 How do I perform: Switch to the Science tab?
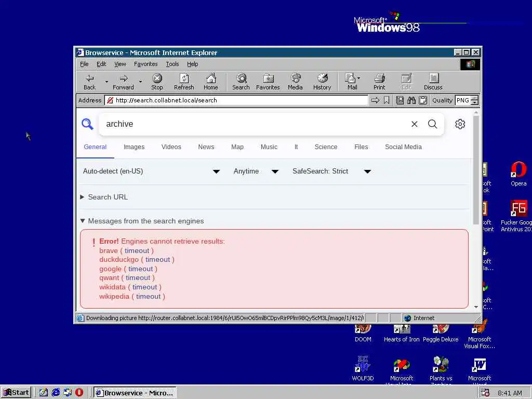tap(326, 147)
